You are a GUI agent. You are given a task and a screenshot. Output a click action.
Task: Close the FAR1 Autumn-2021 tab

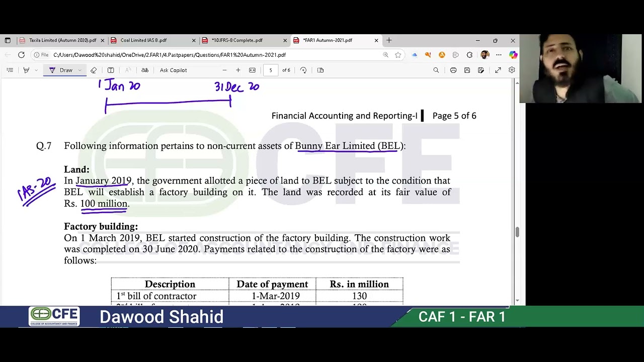coord(376,40)
